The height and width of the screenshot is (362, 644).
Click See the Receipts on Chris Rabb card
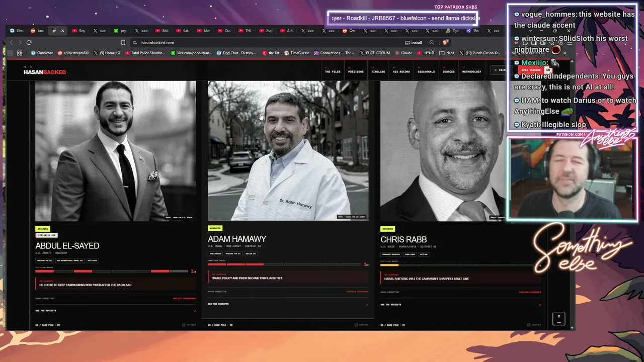tap(391, 305)
